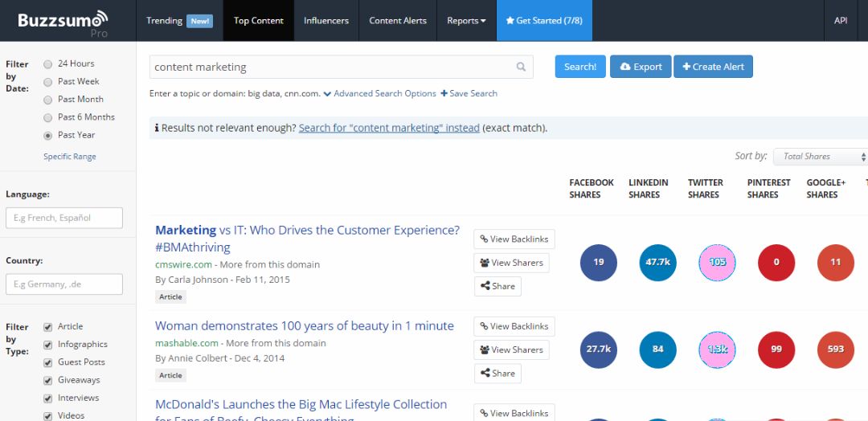This screenshot has width=868, height=421.
Task: Open Marketing vs IT article title
Action: [x=307, y=239]
